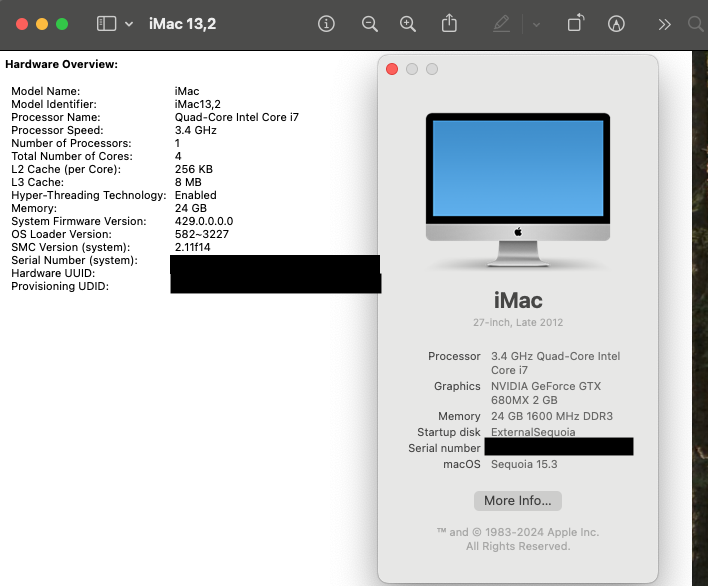Open the sidebar view options chevron
Image resolution: width=708 pixels, height=586 pixels.
point(129,24)
